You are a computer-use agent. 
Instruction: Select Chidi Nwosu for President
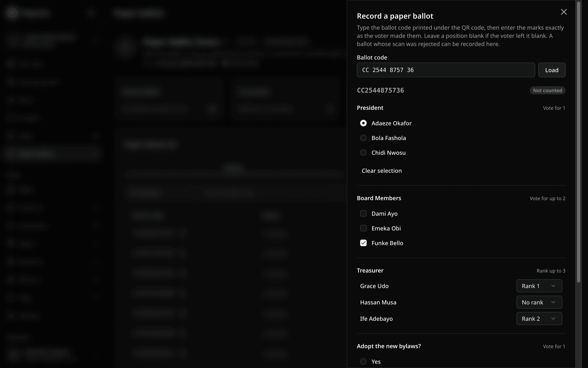[x=363, y=153]
